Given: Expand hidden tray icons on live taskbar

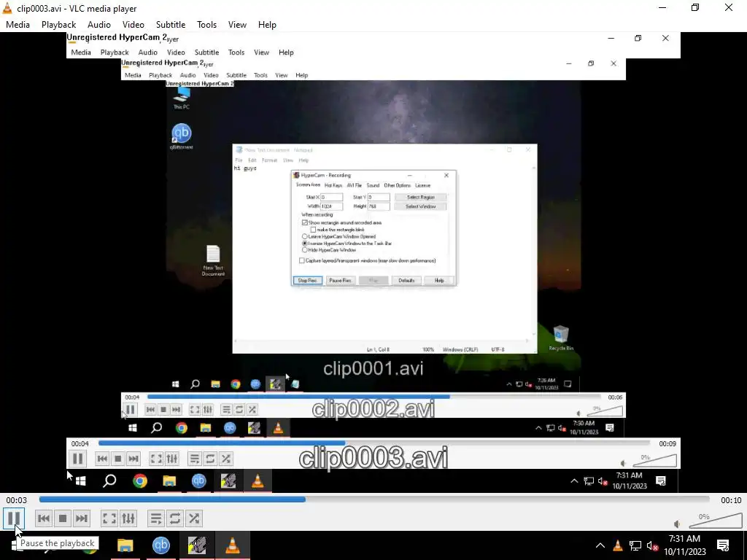Looking at the screenshot, I should (x=600, y=545).
